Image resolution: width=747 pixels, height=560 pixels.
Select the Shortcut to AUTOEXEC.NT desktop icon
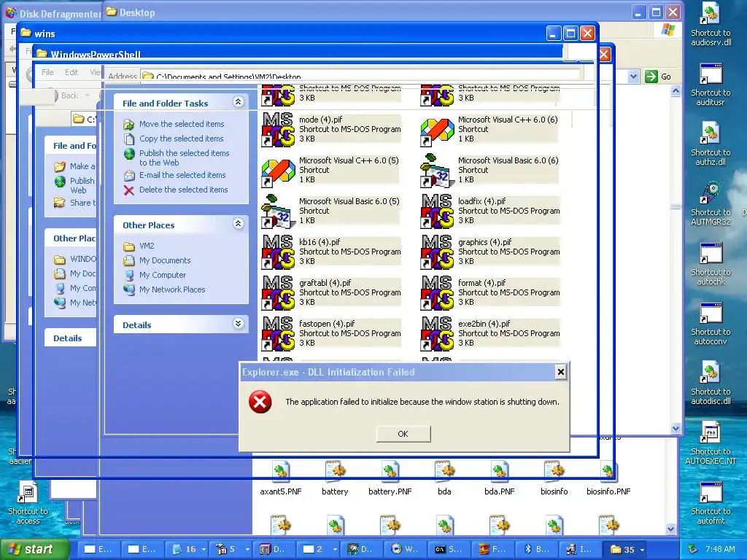711,433
